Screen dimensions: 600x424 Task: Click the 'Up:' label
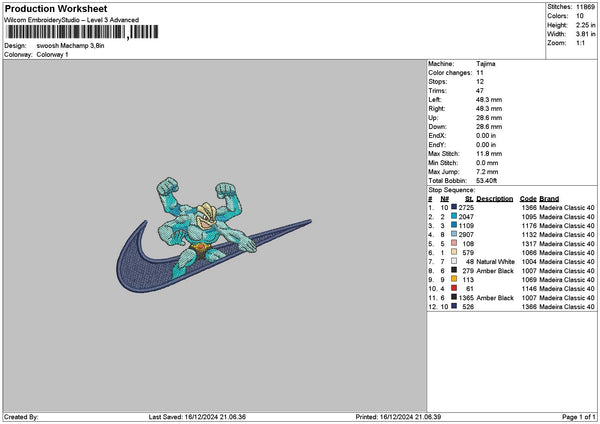433,118
